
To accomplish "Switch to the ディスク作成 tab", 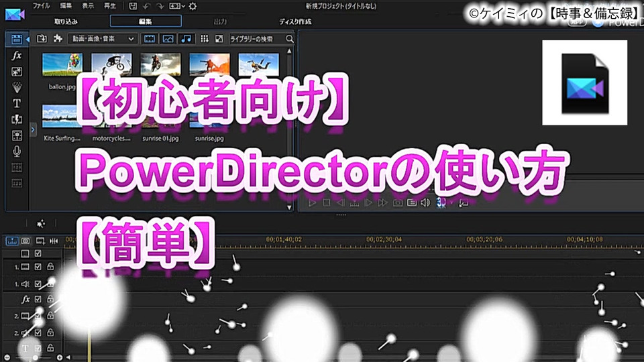I will point(295,21).
